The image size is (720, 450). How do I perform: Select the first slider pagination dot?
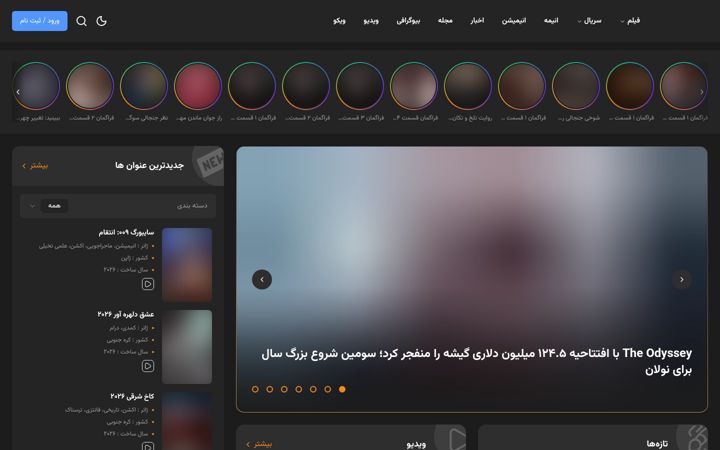click(x=342, y=389)
